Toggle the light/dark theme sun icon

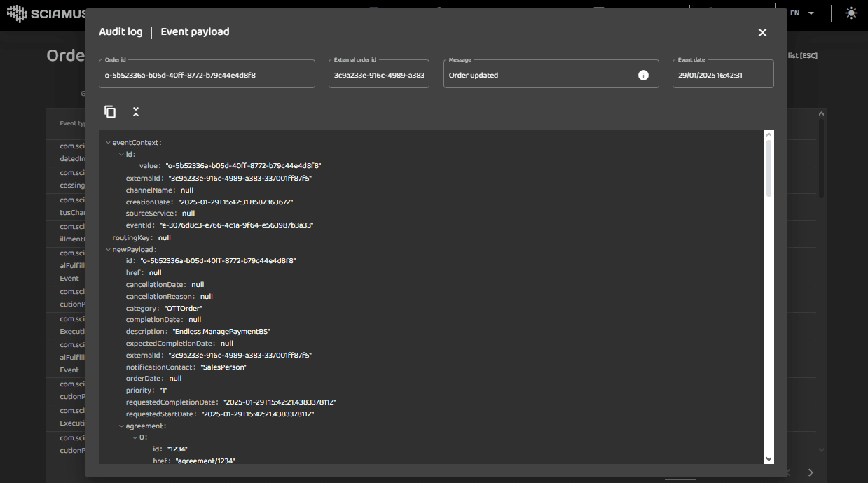point(851,13)
